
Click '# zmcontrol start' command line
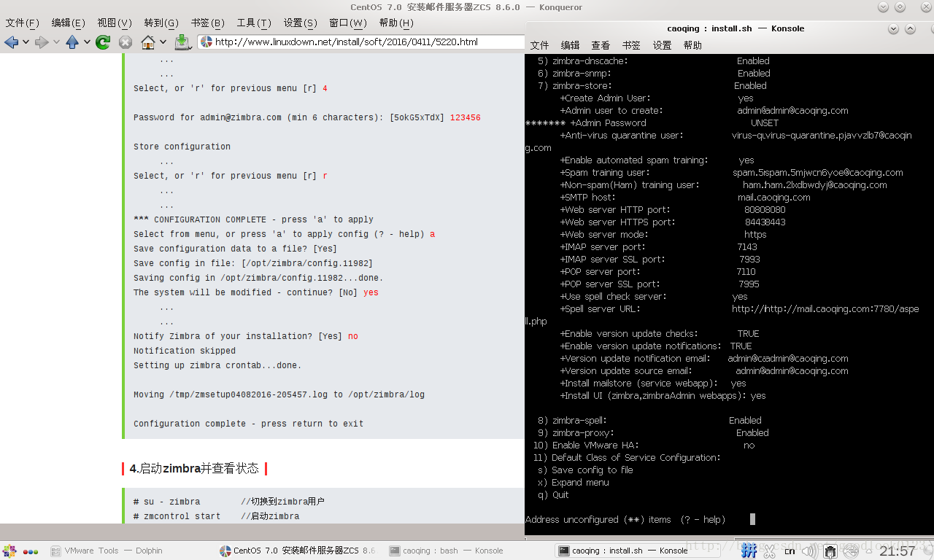pos(177,516)
